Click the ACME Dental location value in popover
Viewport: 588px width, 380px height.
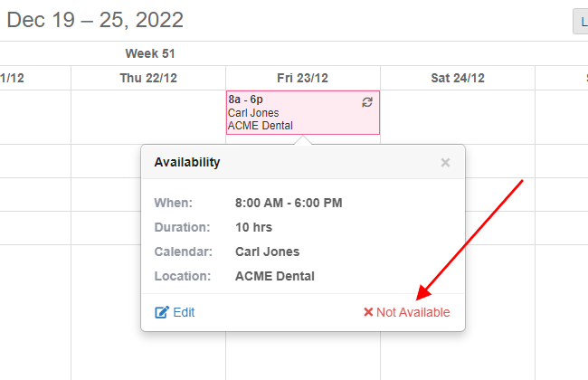click(274, 276)
